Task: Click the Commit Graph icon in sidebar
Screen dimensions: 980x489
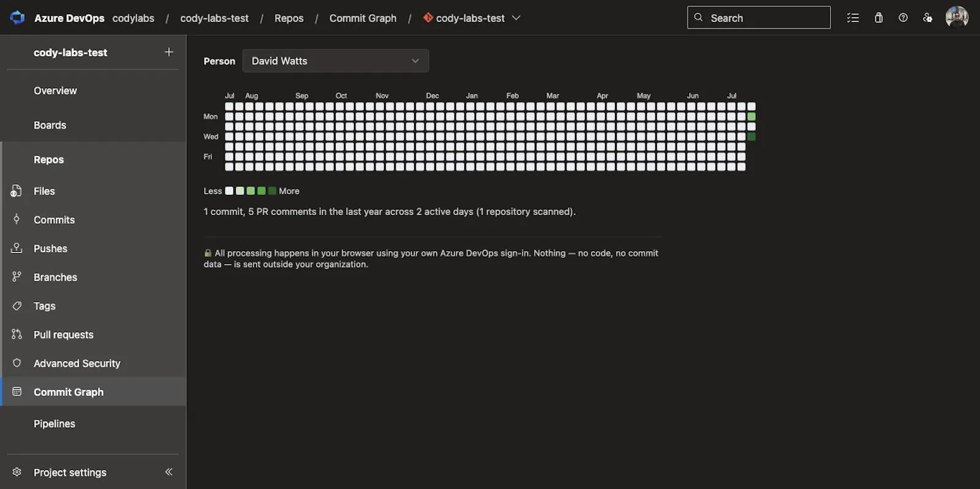Action: (17, 392)
